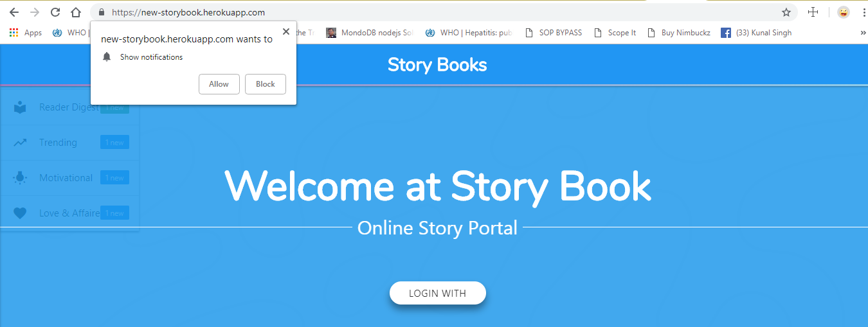Open the MondoDB nodejs bookmark
This screenshot has width=868, height=327.
(x=369, y=33)
